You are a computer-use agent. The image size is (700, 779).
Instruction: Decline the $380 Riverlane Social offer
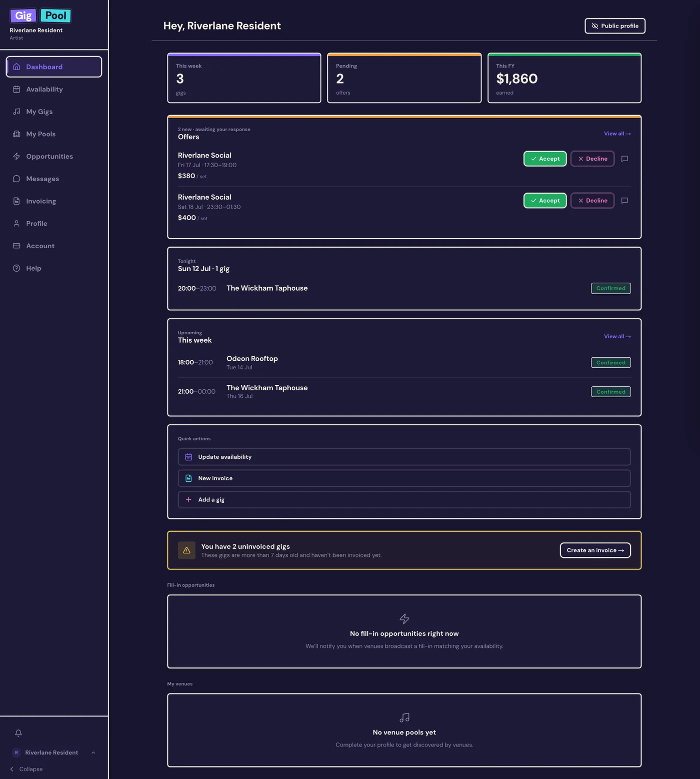pyautogui.click(x=592, y=159)
